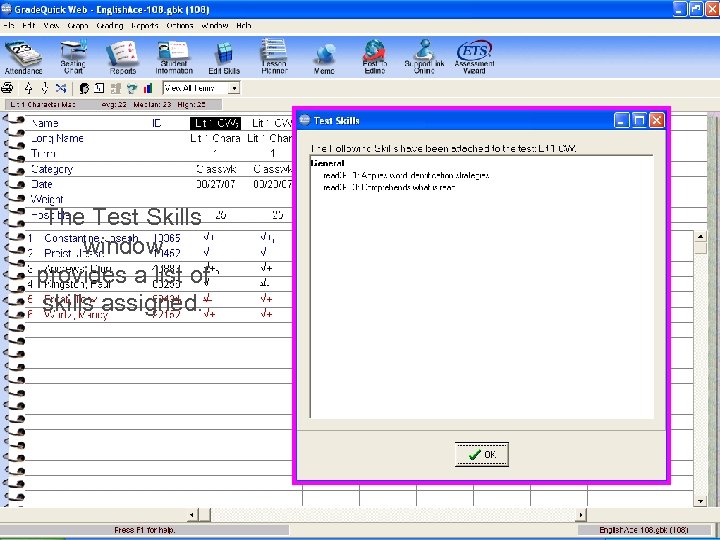The width and height of the screenshot is (720, 540).
Task: Select the Constantine student row name
Action: tap(91, 238)
